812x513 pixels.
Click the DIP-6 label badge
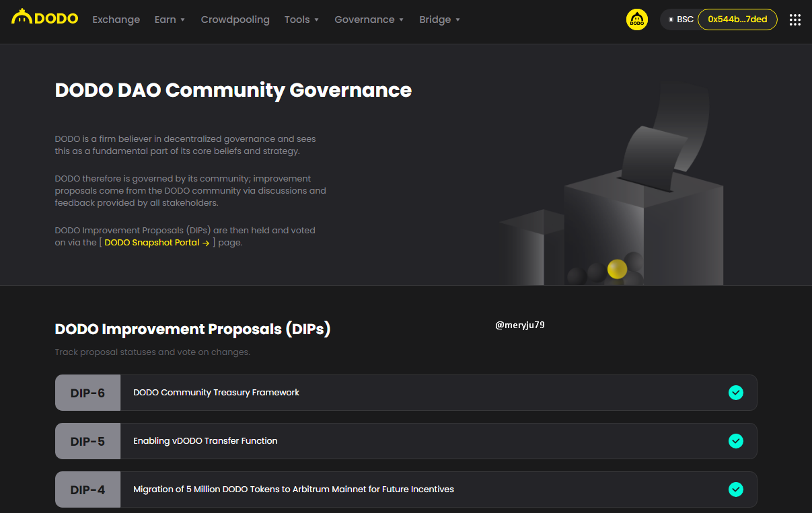(87, 393)
